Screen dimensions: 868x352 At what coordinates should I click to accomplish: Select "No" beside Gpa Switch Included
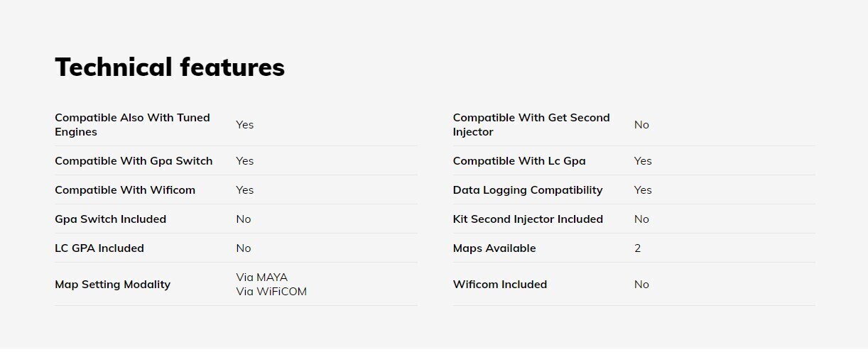click(x=244, y=219)
